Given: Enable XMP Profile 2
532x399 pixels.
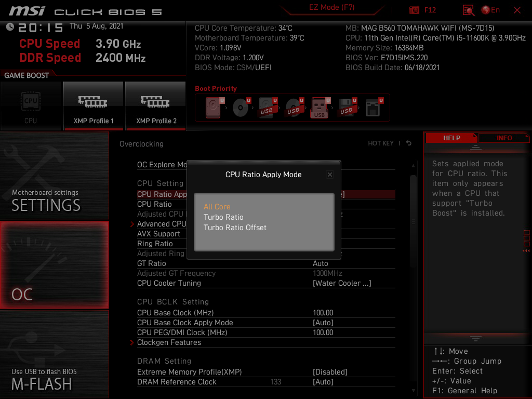Looking at the screenshot, I should [x=156, y=106].
